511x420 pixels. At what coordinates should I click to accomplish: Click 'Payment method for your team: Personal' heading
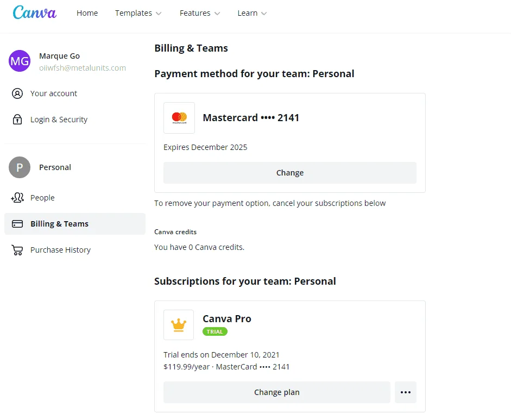tap(254, 74)
